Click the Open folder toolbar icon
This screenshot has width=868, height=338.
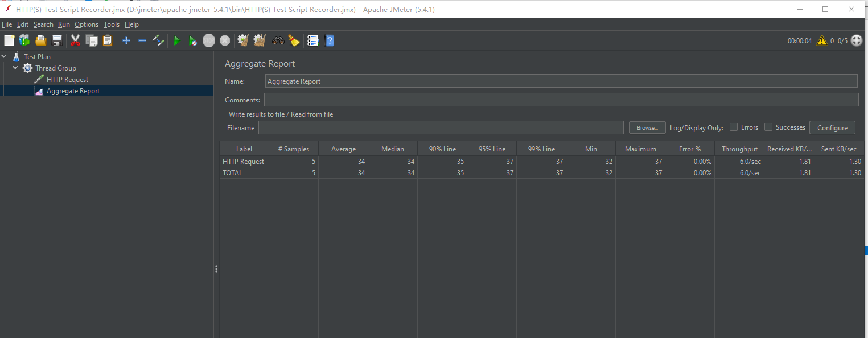point(40,40)
